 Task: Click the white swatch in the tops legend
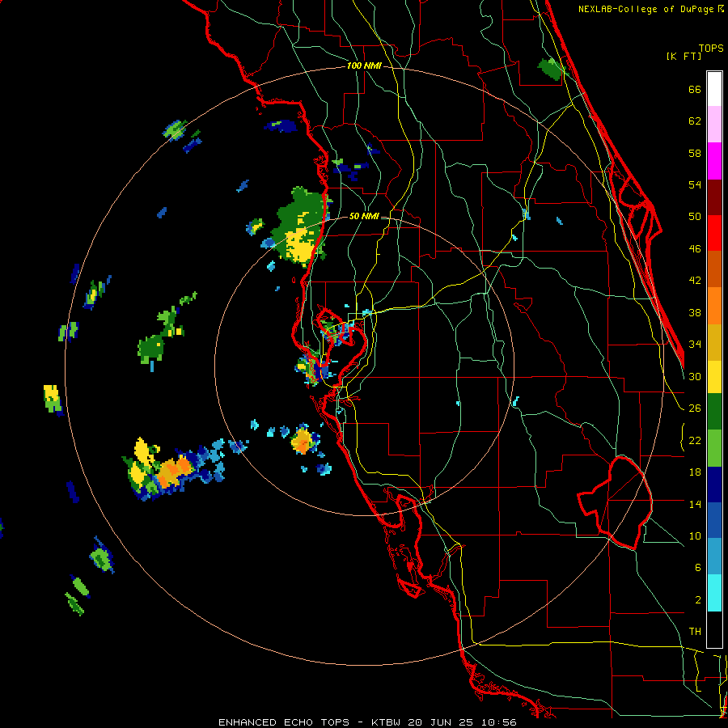[714, 89]
